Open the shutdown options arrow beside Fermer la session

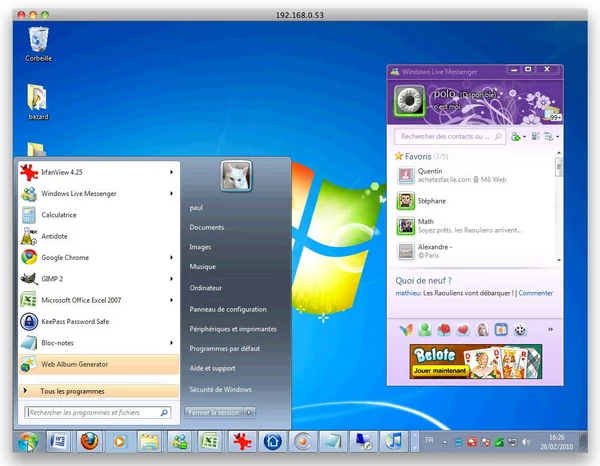coord(249,412)
